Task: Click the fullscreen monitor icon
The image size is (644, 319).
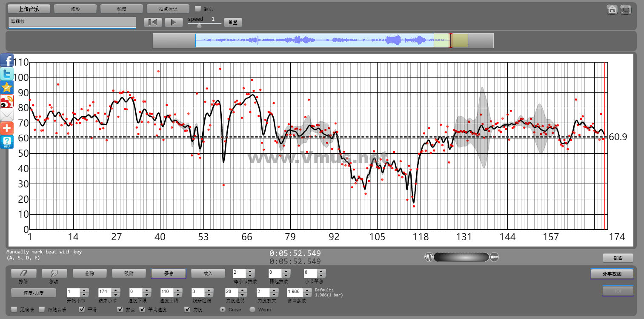Action: point(626,9)
